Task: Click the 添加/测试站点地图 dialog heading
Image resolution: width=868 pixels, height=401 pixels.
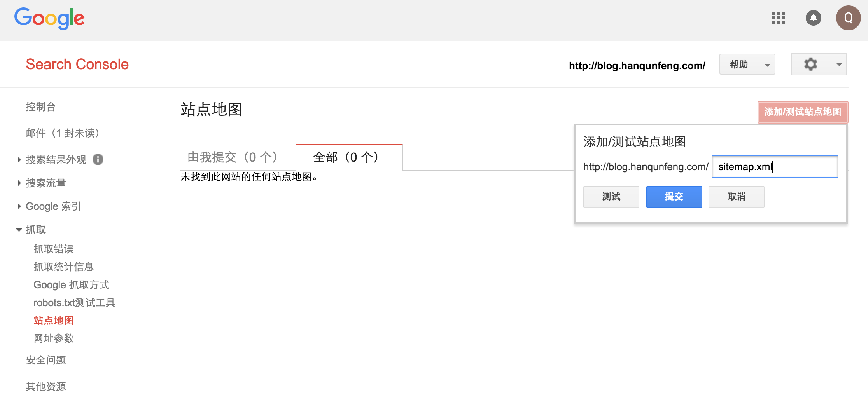Action: click(634, 142)
